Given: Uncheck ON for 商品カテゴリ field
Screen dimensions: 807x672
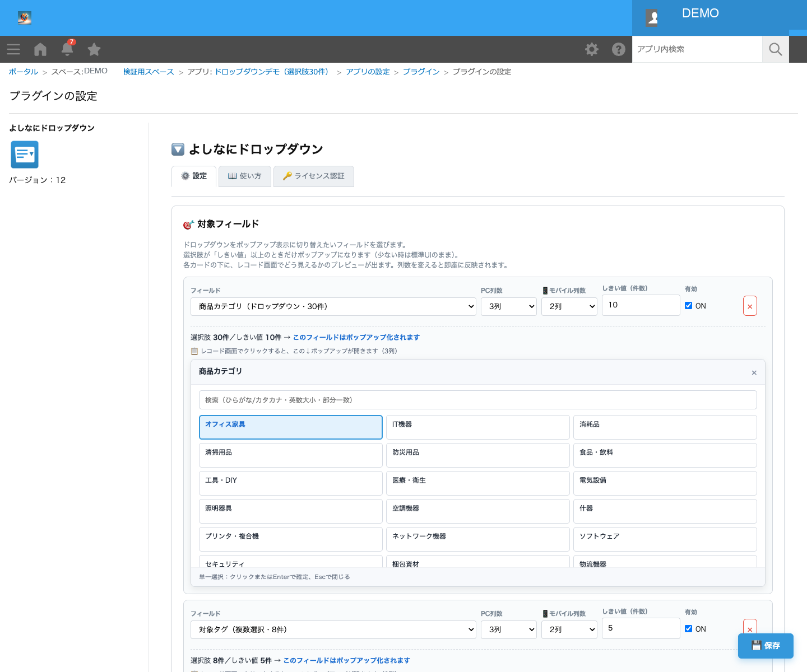Looking at the screenshot, I should pos(688,306).
